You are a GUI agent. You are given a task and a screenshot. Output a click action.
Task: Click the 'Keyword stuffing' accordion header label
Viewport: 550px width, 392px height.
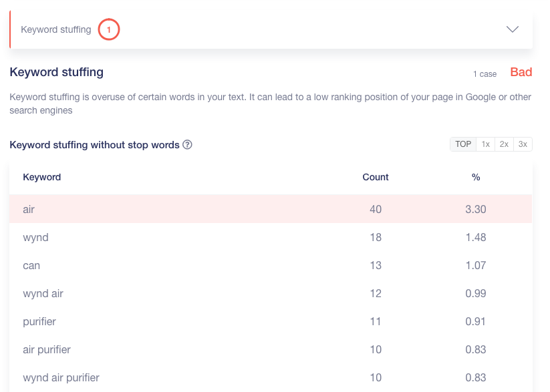pos(56,30)
